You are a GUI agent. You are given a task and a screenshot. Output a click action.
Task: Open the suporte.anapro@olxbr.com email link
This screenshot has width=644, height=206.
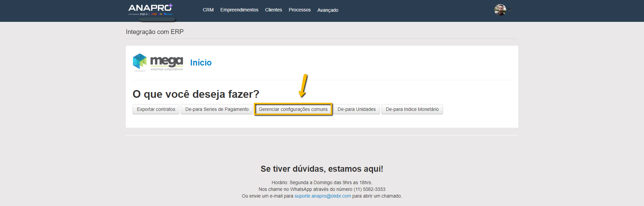pyautogui.click(x=323, y=196)
